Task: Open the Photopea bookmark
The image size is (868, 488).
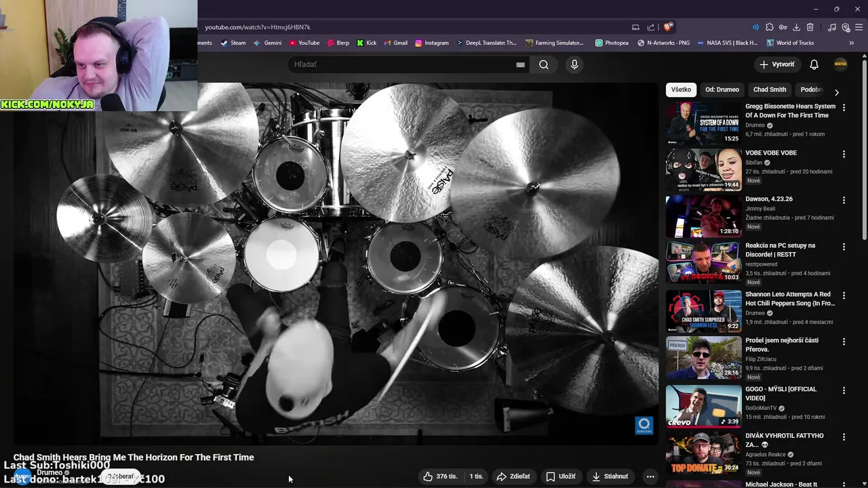Action: pyautogui.click(x=612, y=43)
